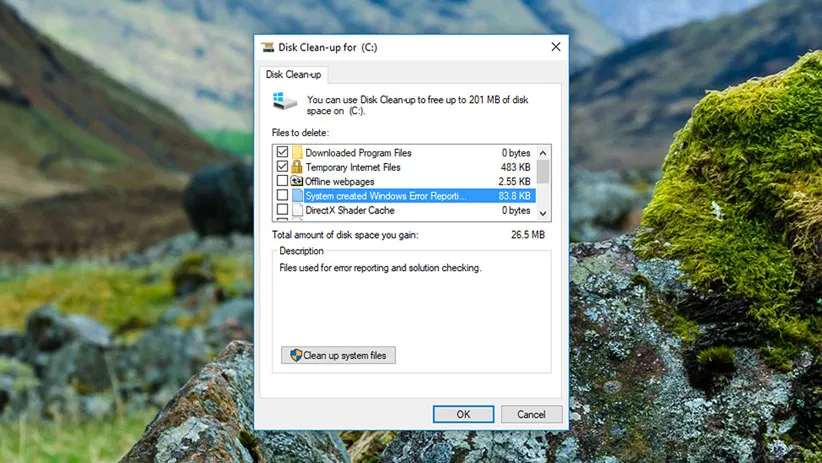Check the DirectX Shader Cache checkbox
Image resolution: width=822 pixels, height=463 pixels.
pos(282,211)
